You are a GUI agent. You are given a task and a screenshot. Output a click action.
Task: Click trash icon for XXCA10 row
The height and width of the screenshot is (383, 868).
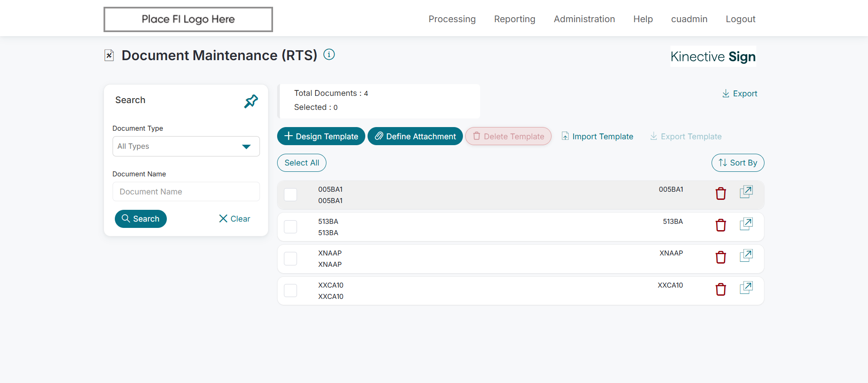[721, 289]
